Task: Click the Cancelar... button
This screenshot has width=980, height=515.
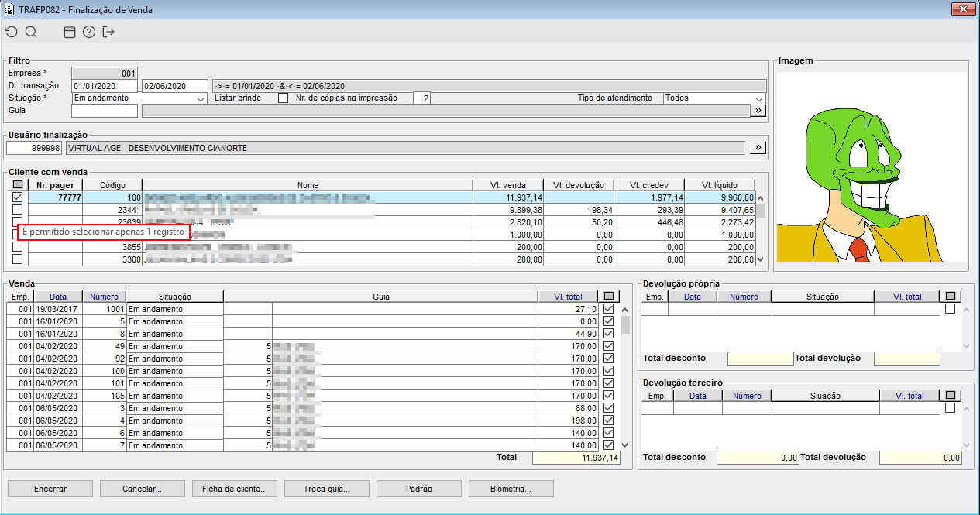Action: pos(143,489)
